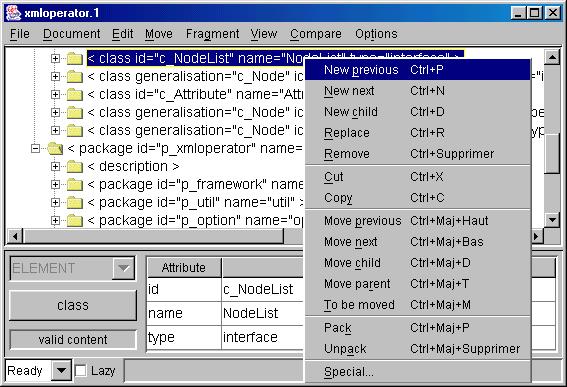This screenshot has height=387, width=567.
Task: Click tree scroll up arrow
Action: [552, 57]
